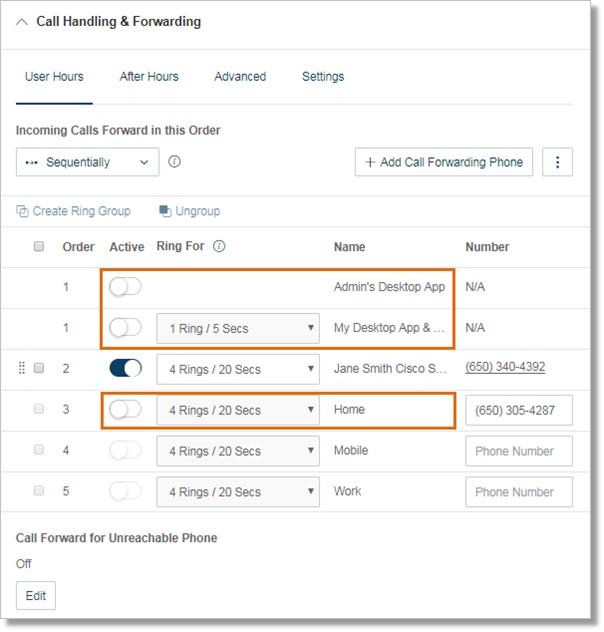Collapse the Call Handling & Forwarding section
604x632 pixels.
tap(22, 22)
